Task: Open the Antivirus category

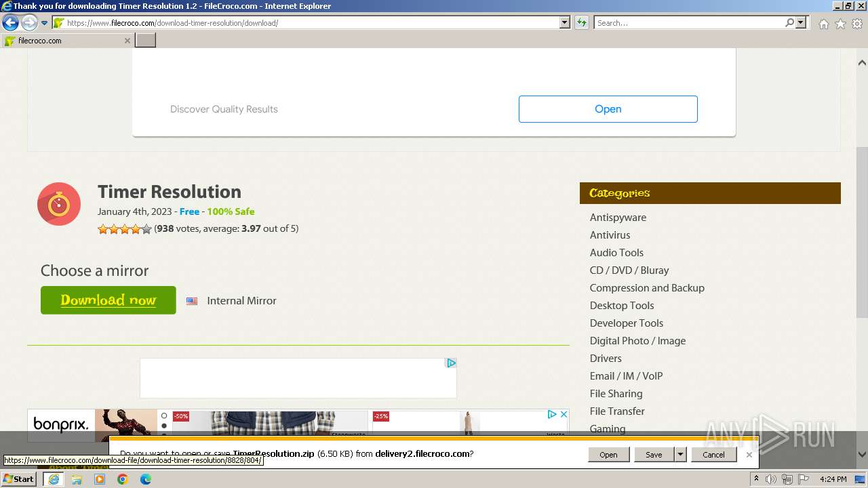Action: click(x=610, y=235)
